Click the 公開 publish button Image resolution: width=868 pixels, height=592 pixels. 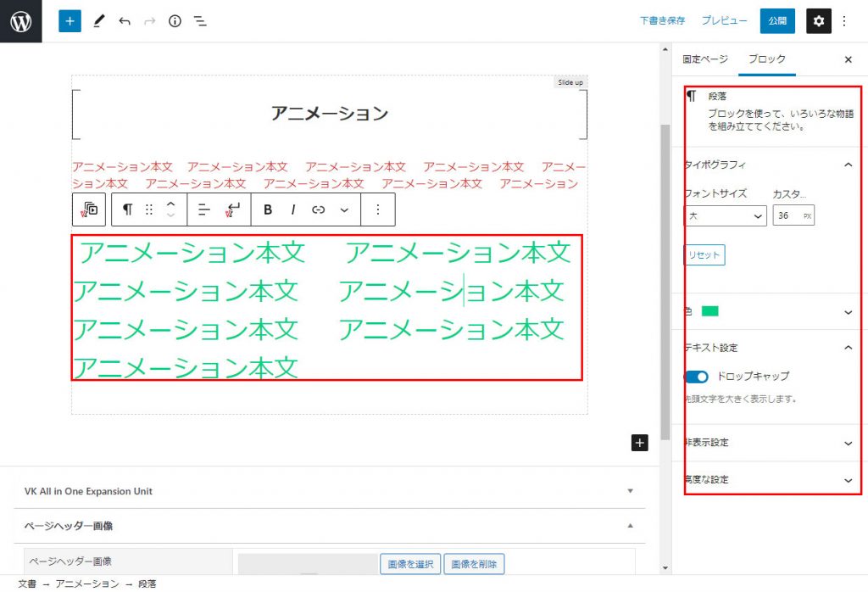tap(777, 21)
